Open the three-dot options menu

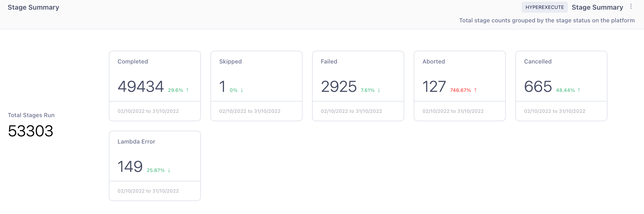pos(631,7)
